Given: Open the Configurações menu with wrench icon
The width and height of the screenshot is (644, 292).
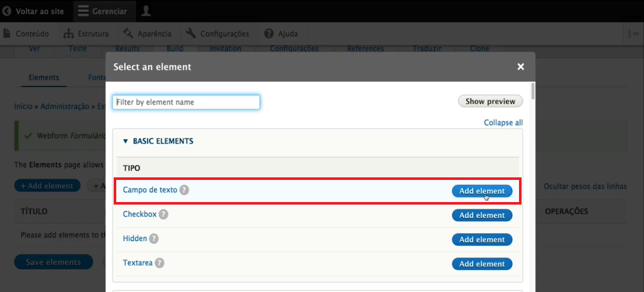Looking at the screenshot, I should (217, 33).
